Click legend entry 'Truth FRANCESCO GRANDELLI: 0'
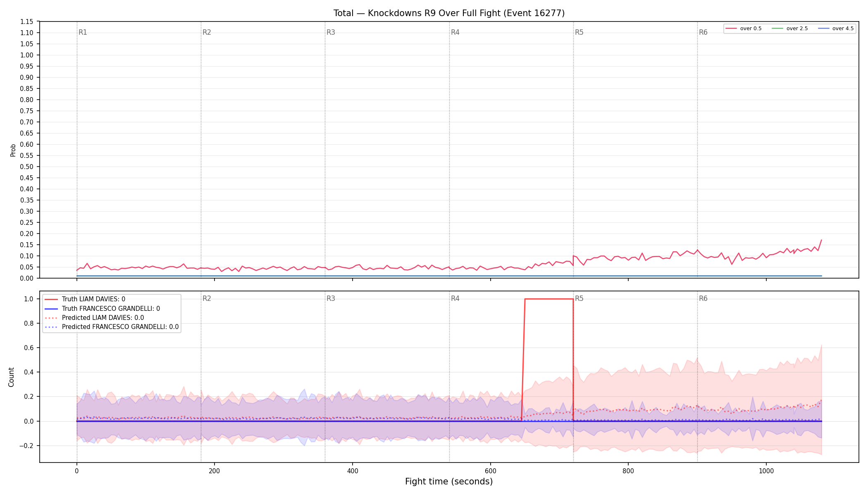 pos(102,309)
